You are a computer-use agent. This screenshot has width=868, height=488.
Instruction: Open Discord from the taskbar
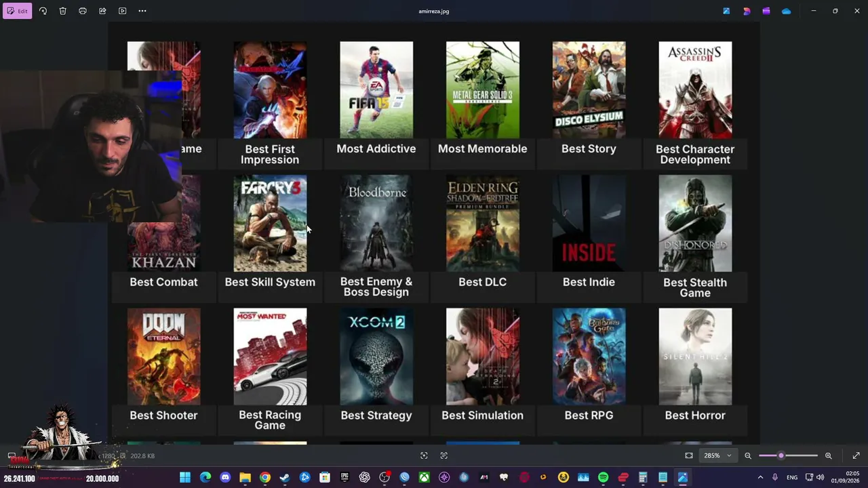tap(225, 477)
